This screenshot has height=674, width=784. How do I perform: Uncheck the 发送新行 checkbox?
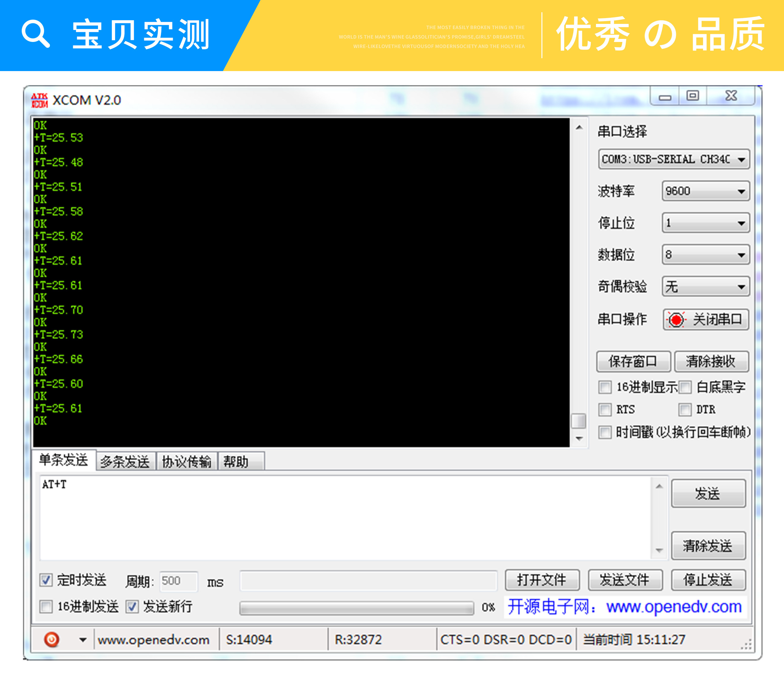tap(132, 607)
